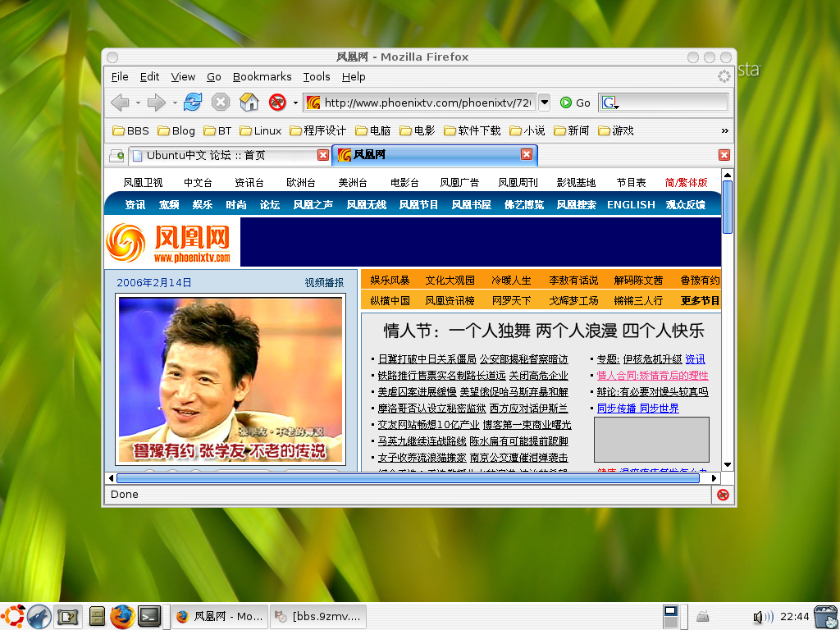The height and width of the screenshot is (630, 840).
Task: Open the Blog bookmarks folder
Action: pos(176,130)
